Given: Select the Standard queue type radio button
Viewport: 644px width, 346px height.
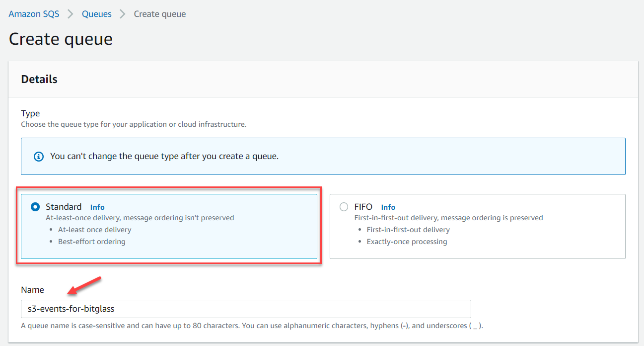Looking at the screenshot, I should 35,207.
